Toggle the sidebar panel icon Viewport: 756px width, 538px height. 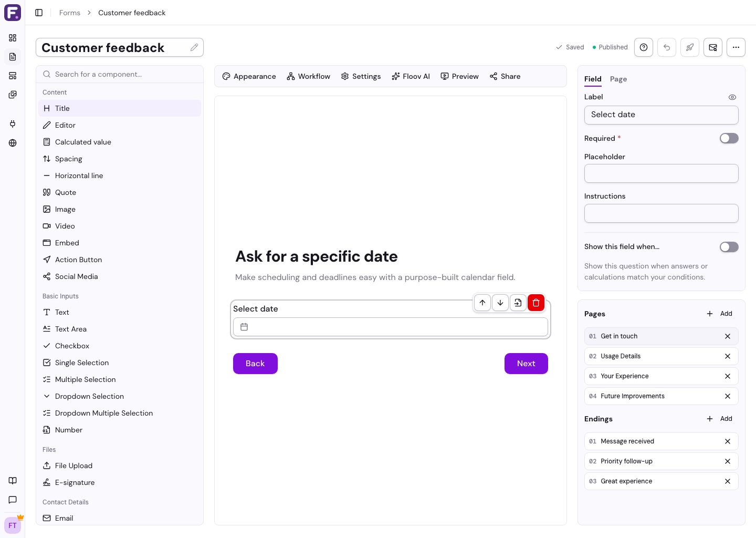pyautogui.click(x=39, y=13)
